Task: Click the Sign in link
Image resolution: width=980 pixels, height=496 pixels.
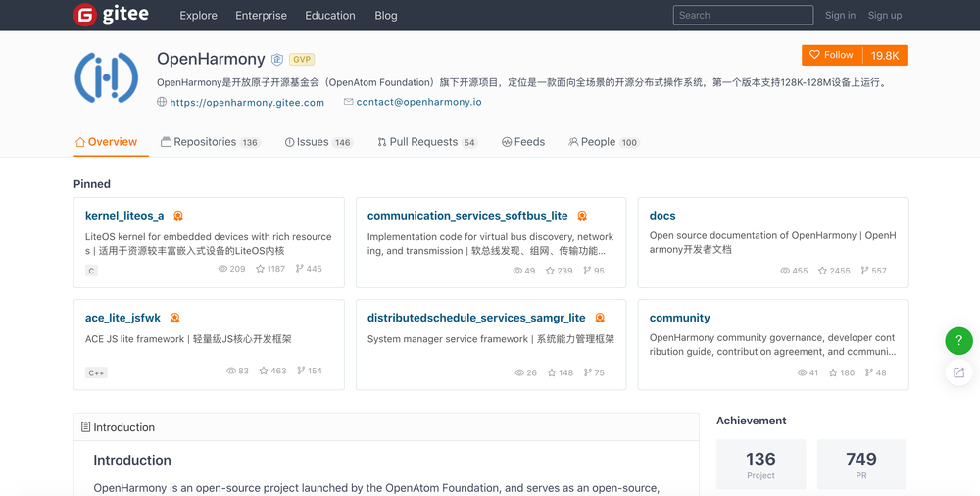Action: click(840, 15)
